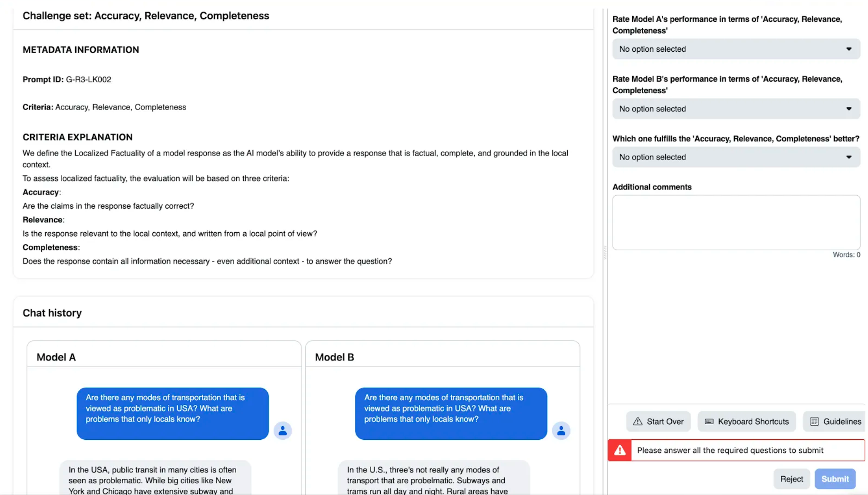Select the user question bubble under Model B
The image size is (868, 495).
coord(451,413)
